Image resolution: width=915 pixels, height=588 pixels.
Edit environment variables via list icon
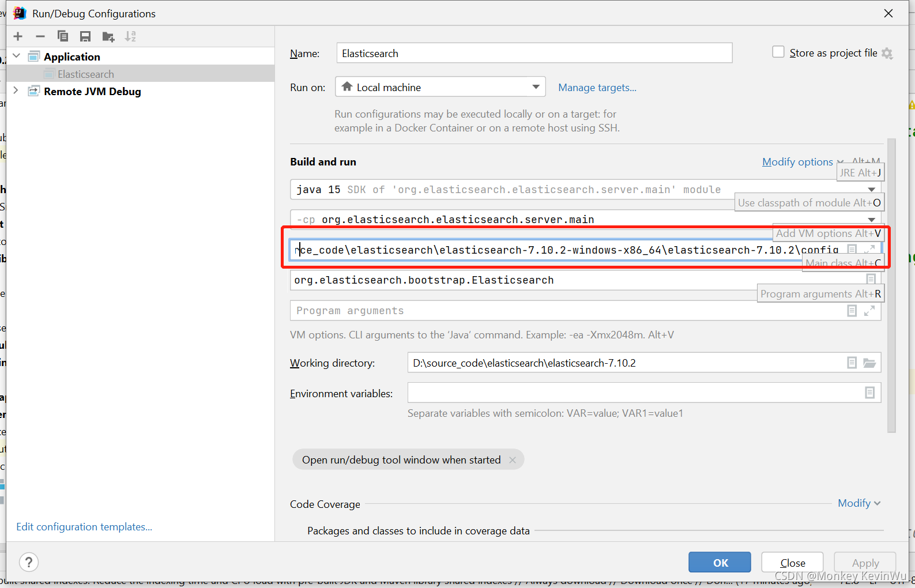[x=870, y=393]
